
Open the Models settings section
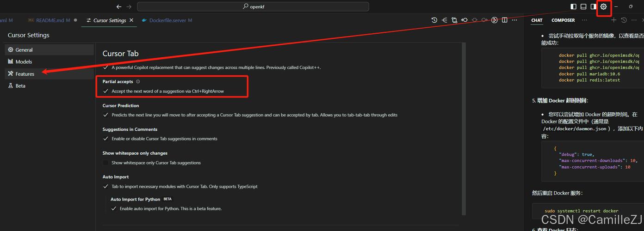point(24,62)
